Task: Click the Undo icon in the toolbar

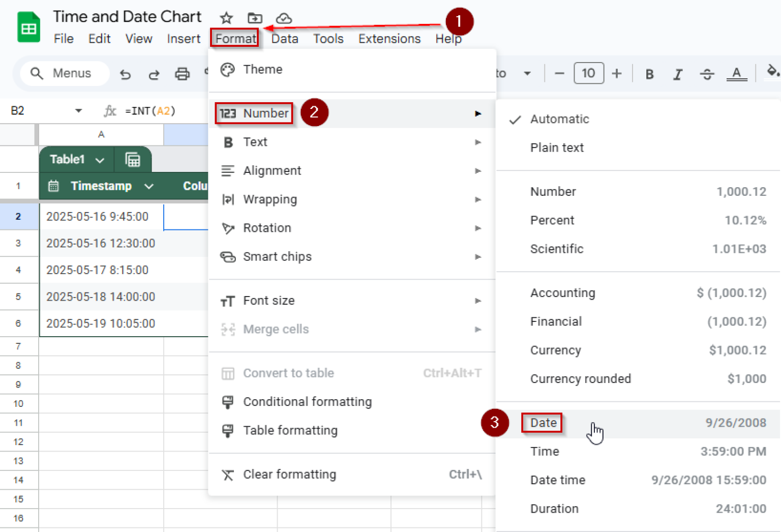Action: coord(126,74)
